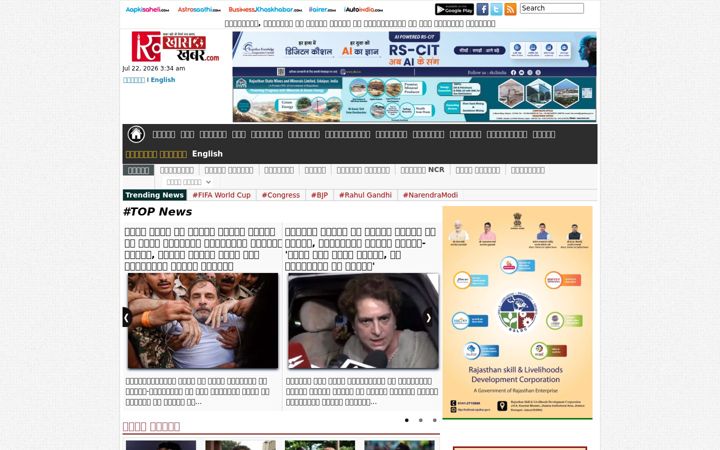Visit the Aapkisaheli.com link
The height and width of the screenshot is (450, 720).
coord(147,10)
